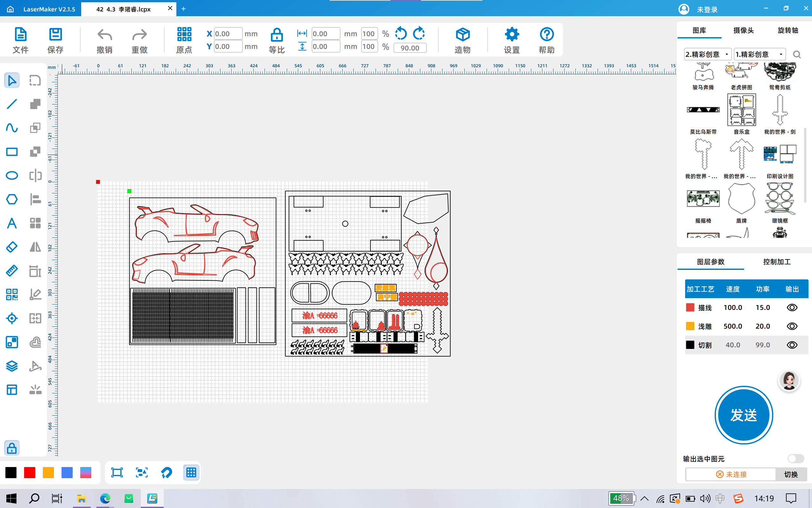Search the library with magnifier icon

click(797, 55)
